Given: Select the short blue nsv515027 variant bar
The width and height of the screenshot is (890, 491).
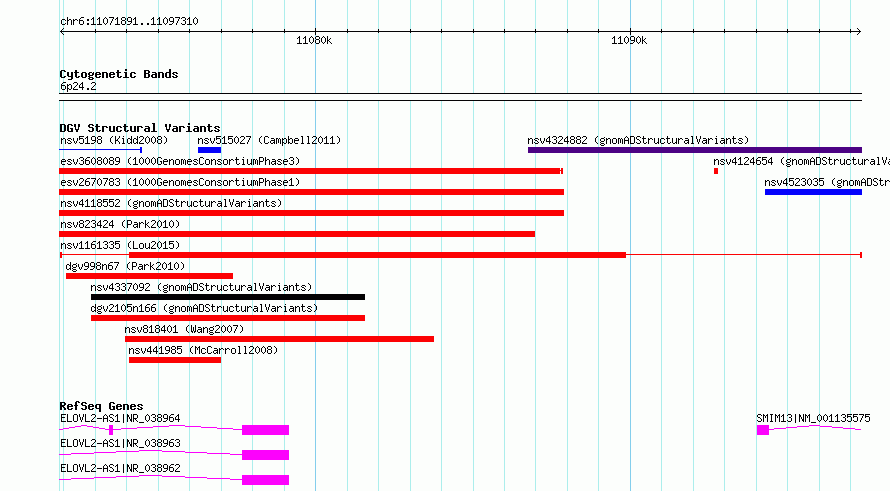Looking at the screenshot, I should [x=209, y=150].
